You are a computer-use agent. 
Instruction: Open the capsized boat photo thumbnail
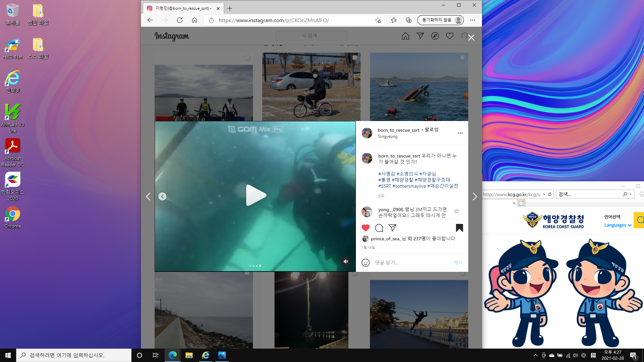419,87
